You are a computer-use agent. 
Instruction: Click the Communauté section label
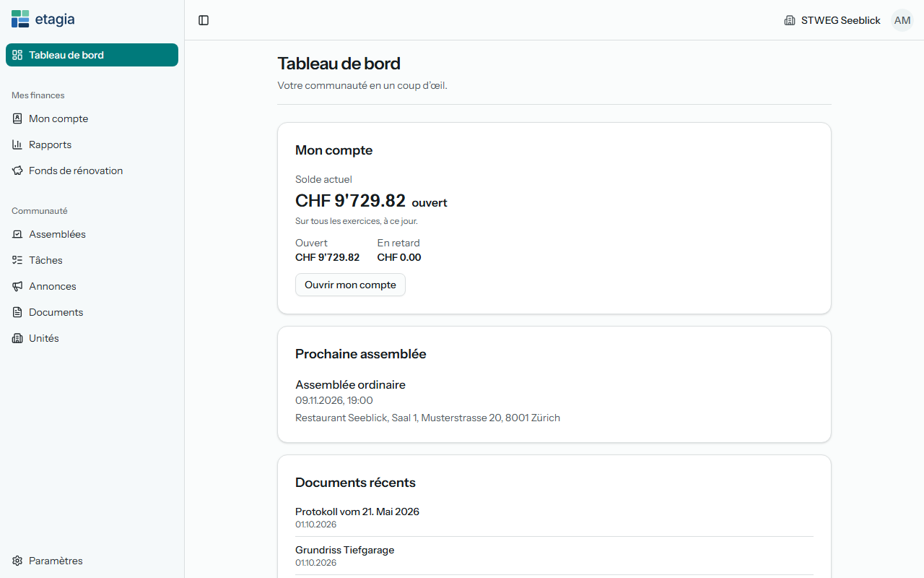tap(40, 211)
